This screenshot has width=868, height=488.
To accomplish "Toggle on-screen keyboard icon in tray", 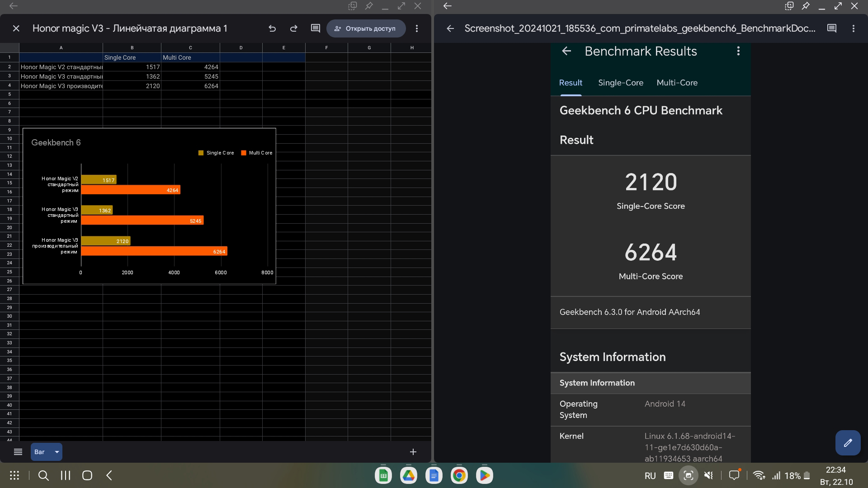I will pyautogui.click(x=669, y=475).
